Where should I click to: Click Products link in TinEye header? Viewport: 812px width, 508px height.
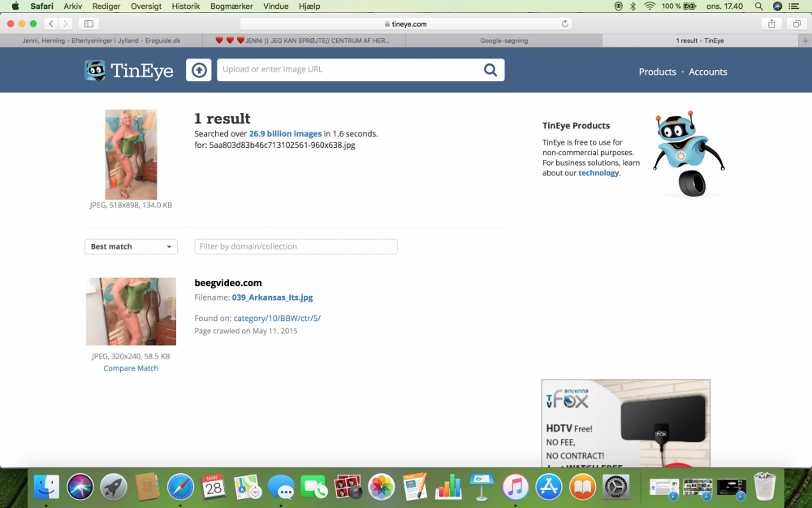click(657, 72)
